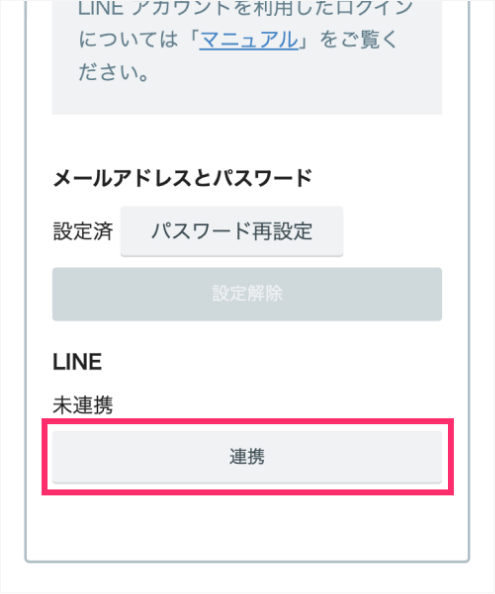The width and height of the screenshot is (495, 594).
Task: Click empty space right of 未連携 label
Action: (276, 405)
